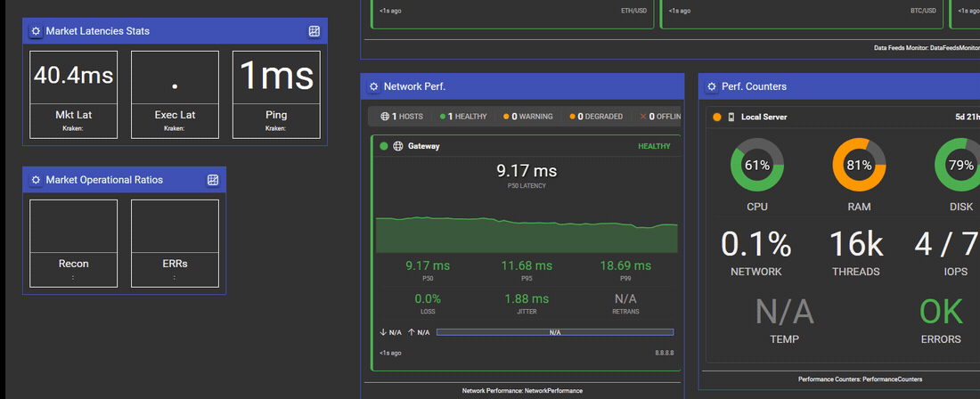Filter hosts by 0 WARNING
This screenshot has height=399, width=980.
[528, 116]
